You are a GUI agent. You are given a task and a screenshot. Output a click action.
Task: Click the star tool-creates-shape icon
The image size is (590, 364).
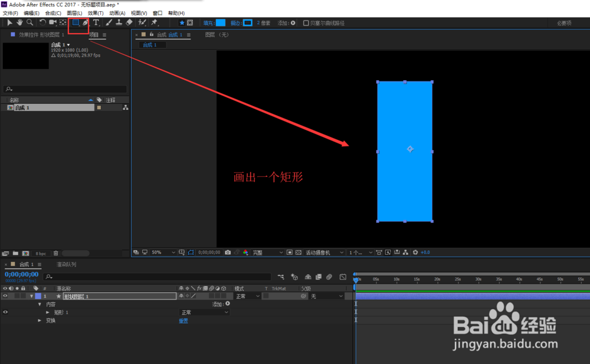point(182,23)
